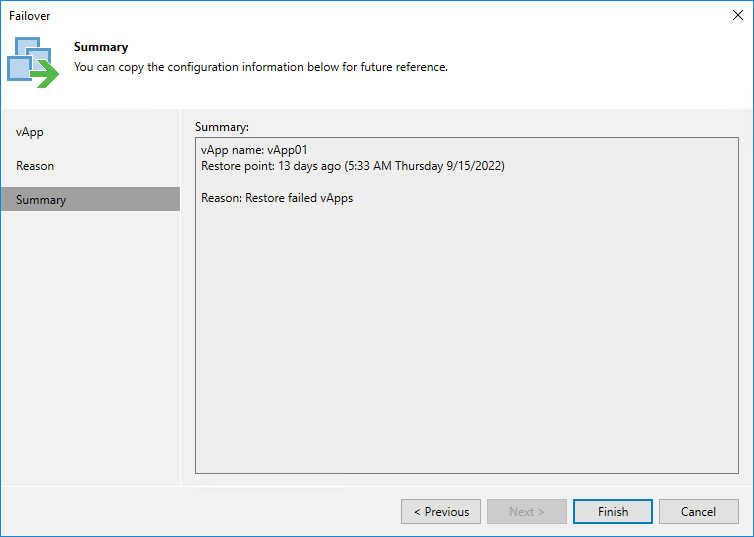
Task: Click the bold Summary heading
Action: [x=101, y=47]
